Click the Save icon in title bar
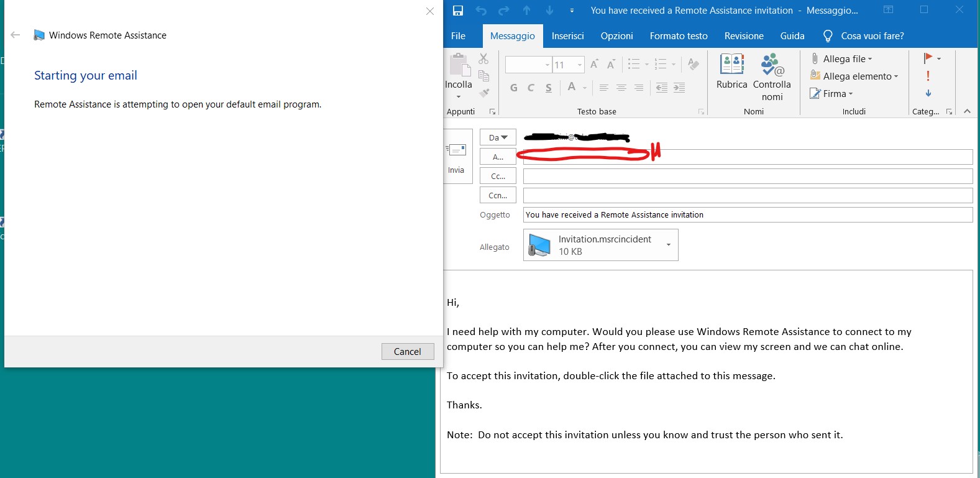 pyautogui.click(x=458, y=11)
